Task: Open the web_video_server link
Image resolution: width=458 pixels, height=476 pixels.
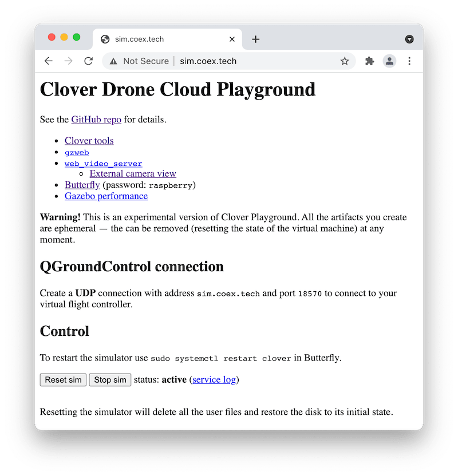Action: (103, 164)
